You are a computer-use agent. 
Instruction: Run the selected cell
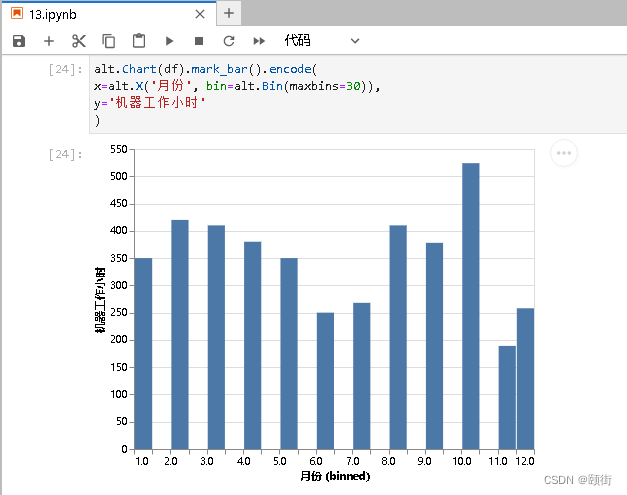click(x=169, y=41)
